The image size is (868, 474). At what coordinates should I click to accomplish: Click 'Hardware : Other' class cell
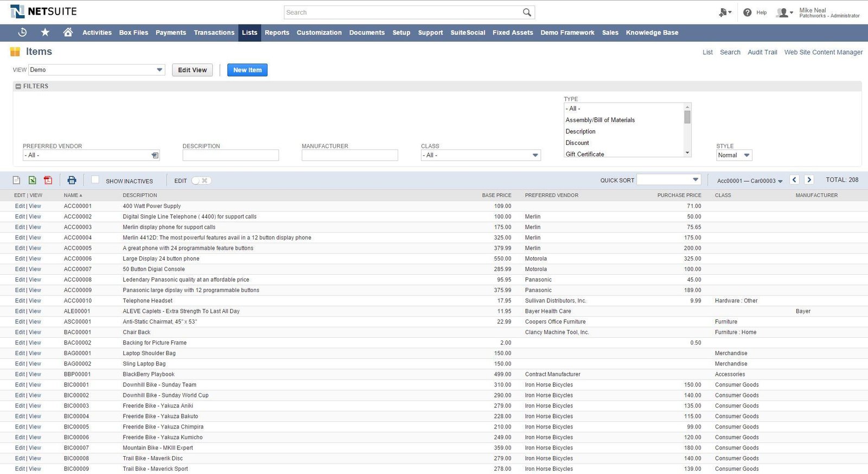[736, 301]
